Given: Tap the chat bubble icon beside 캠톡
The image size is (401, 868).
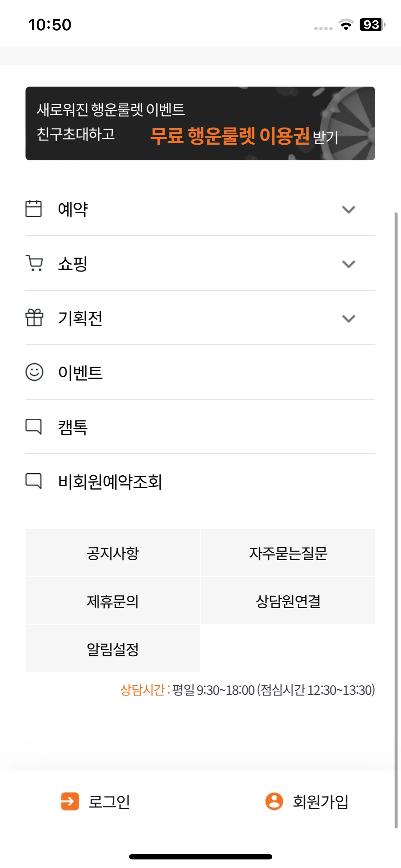Looking at the screenshot, I should click(x=34, y=427).
